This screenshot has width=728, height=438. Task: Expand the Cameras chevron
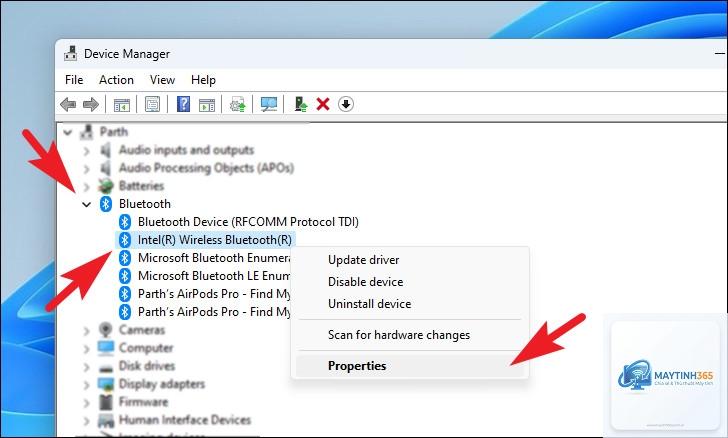(x=86, y=331)
